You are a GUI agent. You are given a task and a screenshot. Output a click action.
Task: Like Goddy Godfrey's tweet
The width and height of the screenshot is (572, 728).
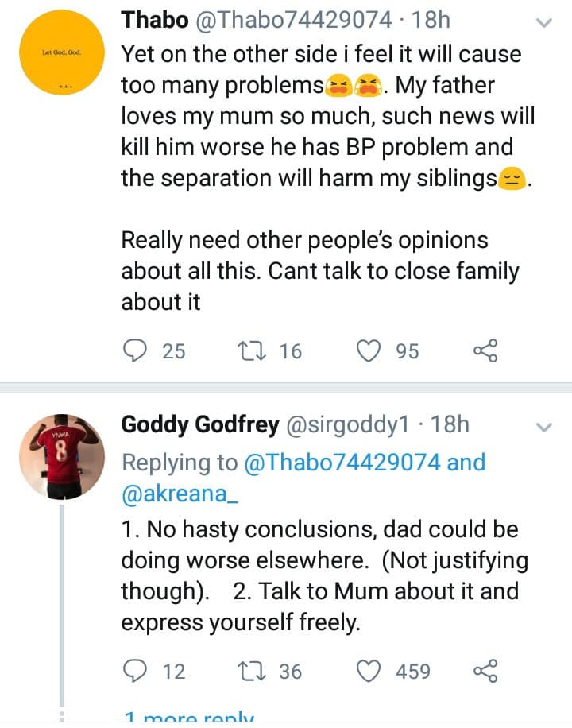pos(368,672)
